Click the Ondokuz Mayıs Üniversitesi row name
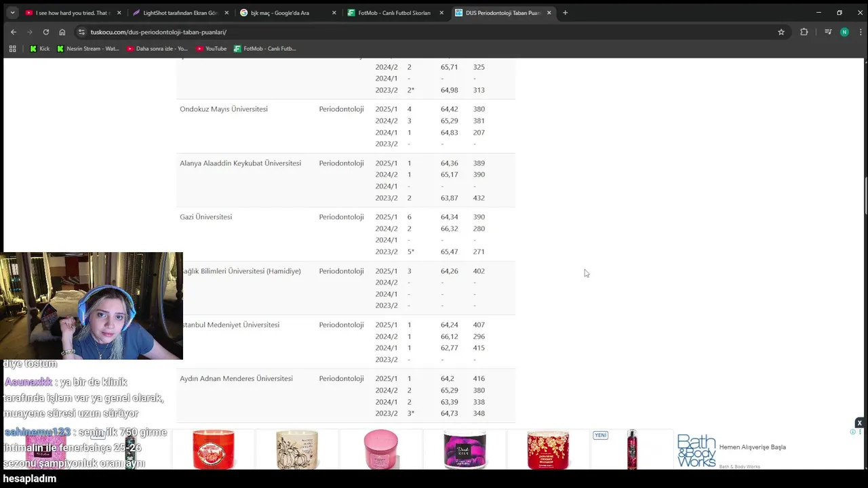This screenshot has height=488, width=868. (224, 109)
